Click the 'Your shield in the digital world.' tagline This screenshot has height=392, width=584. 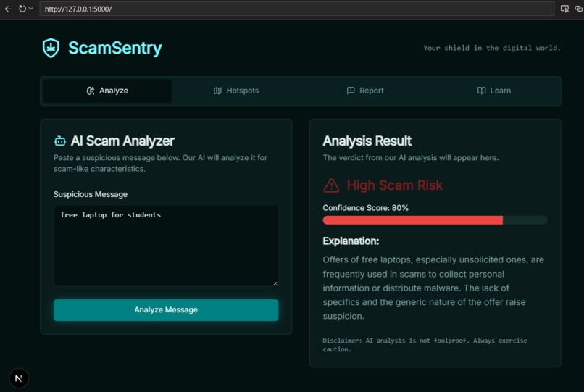(492, 48)
